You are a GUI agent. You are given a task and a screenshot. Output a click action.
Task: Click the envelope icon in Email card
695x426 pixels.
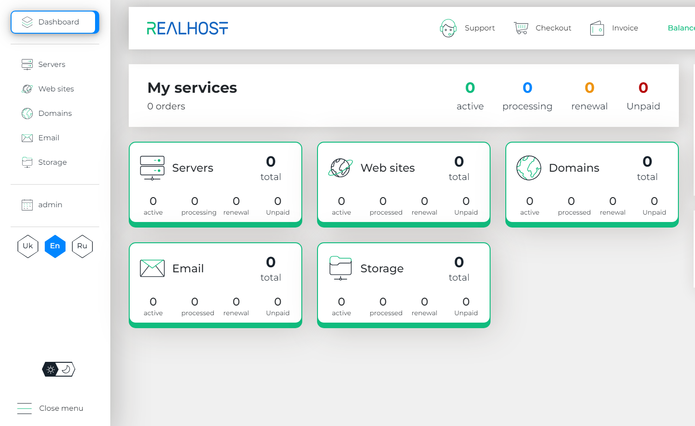(x=152, y=268)
